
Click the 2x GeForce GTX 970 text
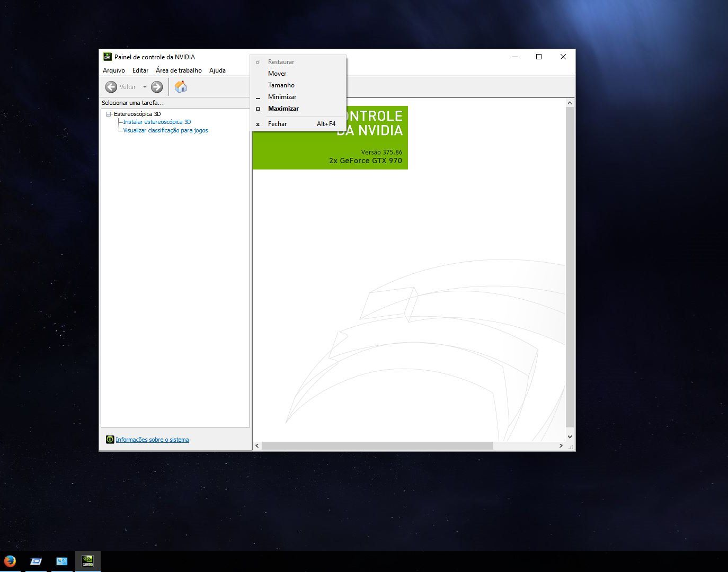coord(366,160)
